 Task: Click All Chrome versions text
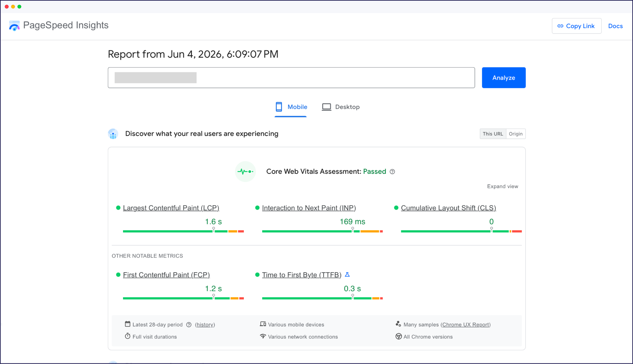point(428,337)
